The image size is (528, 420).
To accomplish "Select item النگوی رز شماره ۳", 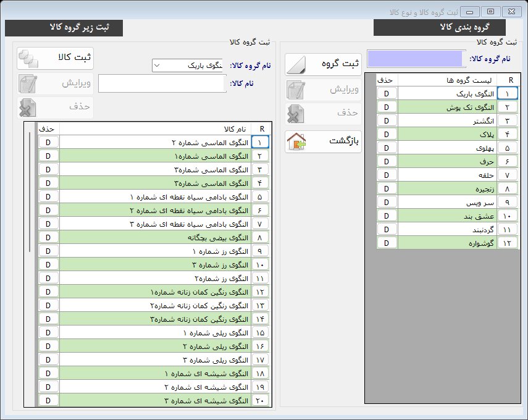I will pos(155,265).
